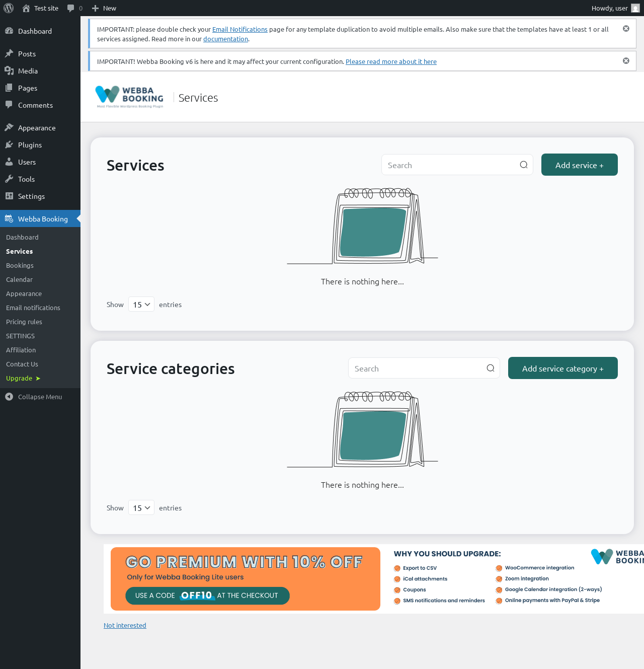Screen dimensions: 644x669
Task: Follow the Email Notifications link
Action: click(240, 29)
